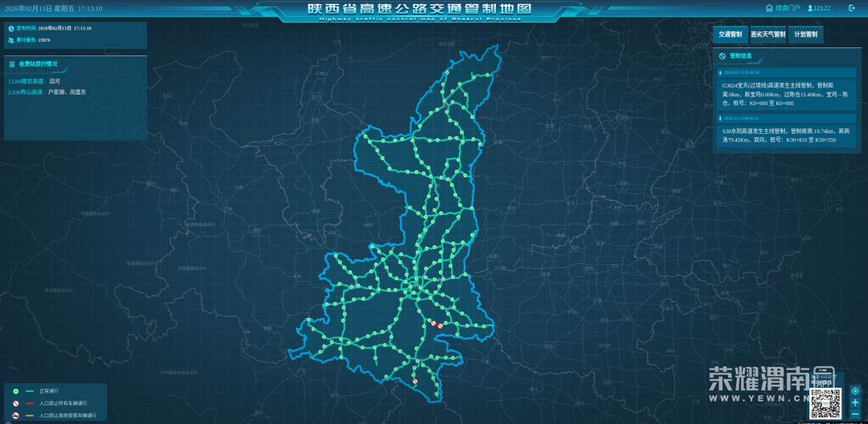Image resolution: width=868 pixels, height=424 pixels.
Task: Click the G69银百高速 closure entry
Action: [x=34, y=81]
